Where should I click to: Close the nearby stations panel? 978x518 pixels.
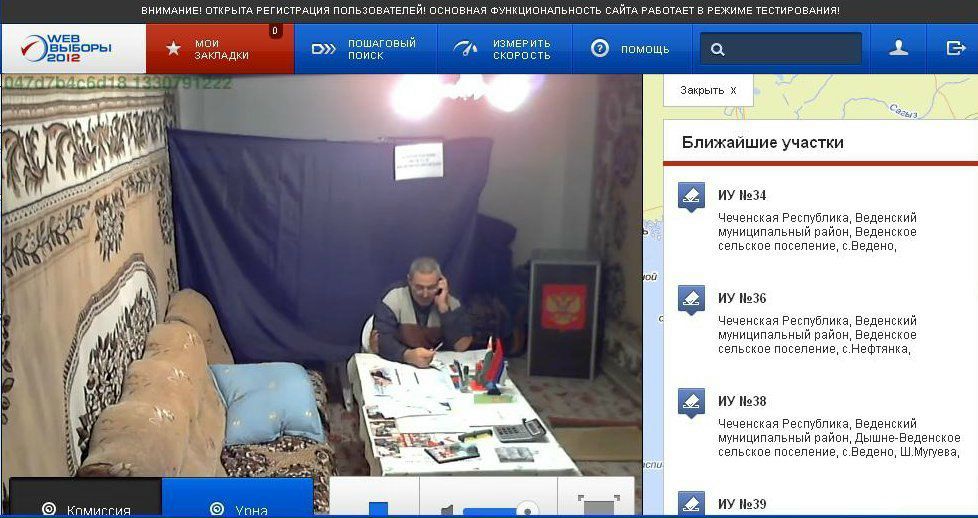[708, 90]
